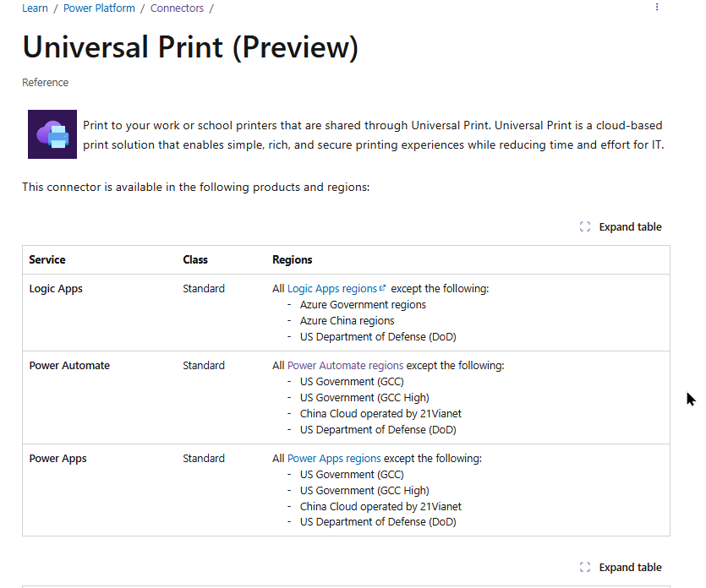Open the Connectors breadcrumb link

177,8
